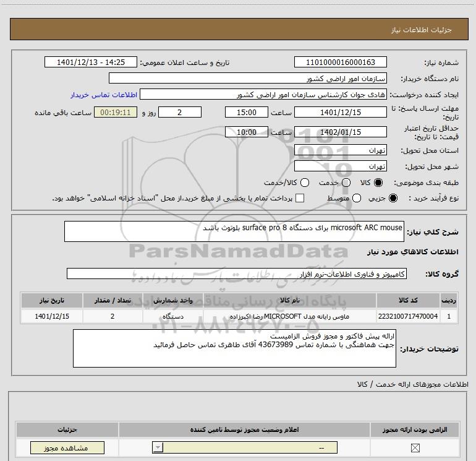This screenshot has height=461, width=476.
Task: Click the need date cell 1401/12/15 in table
Action: click(52, 316)
